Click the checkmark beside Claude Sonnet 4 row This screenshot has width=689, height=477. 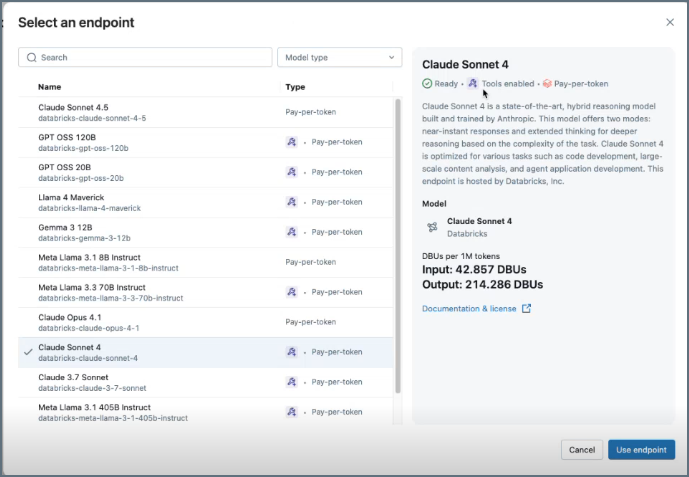pos(28,352)
